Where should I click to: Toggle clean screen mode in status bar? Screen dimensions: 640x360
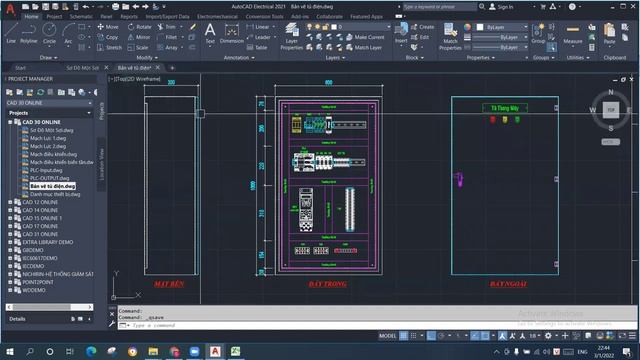tap(622, 336)
